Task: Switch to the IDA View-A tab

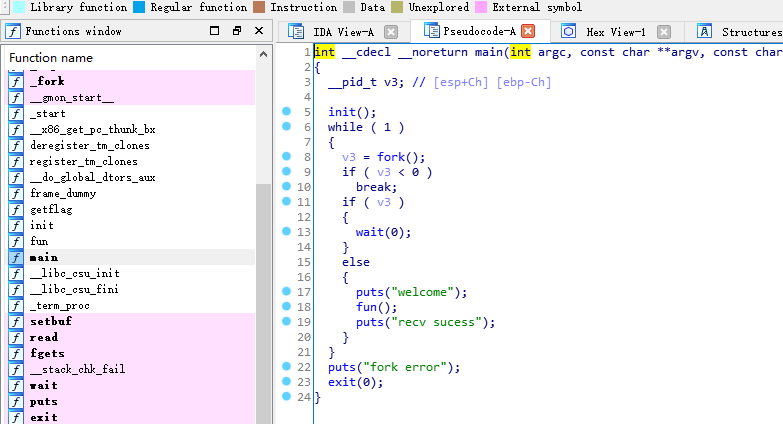Action: [344, 32]
